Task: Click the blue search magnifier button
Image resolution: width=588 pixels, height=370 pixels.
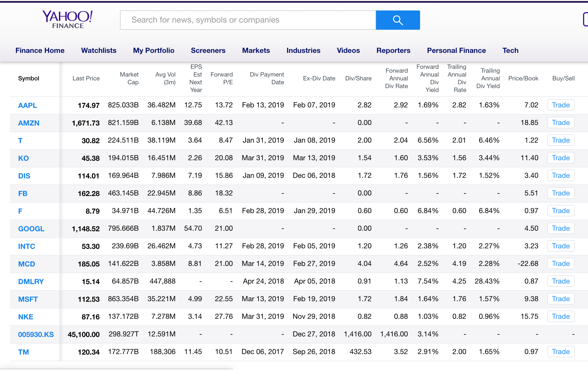Action: 398,20
